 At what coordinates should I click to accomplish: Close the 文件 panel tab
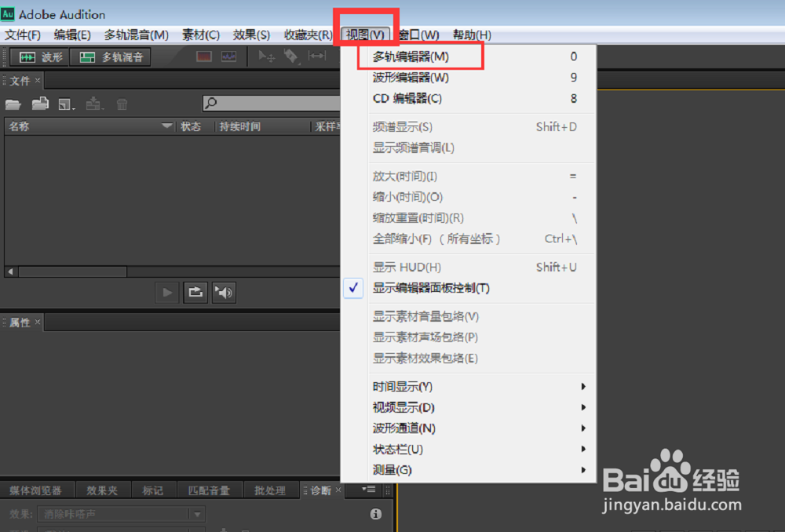click(x=38, y=80)
